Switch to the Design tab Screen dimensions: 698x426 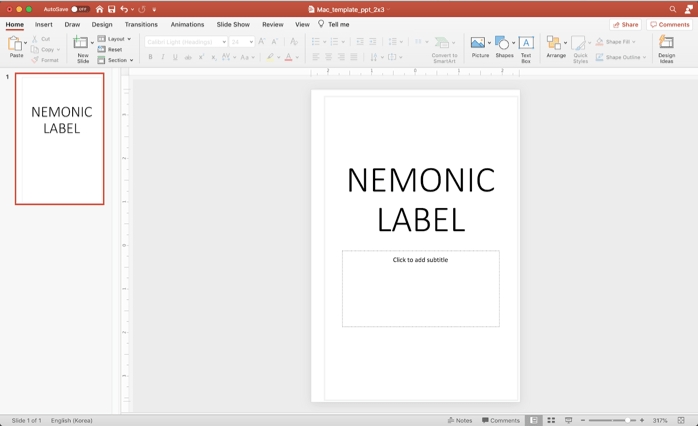[x=102, y=24]
